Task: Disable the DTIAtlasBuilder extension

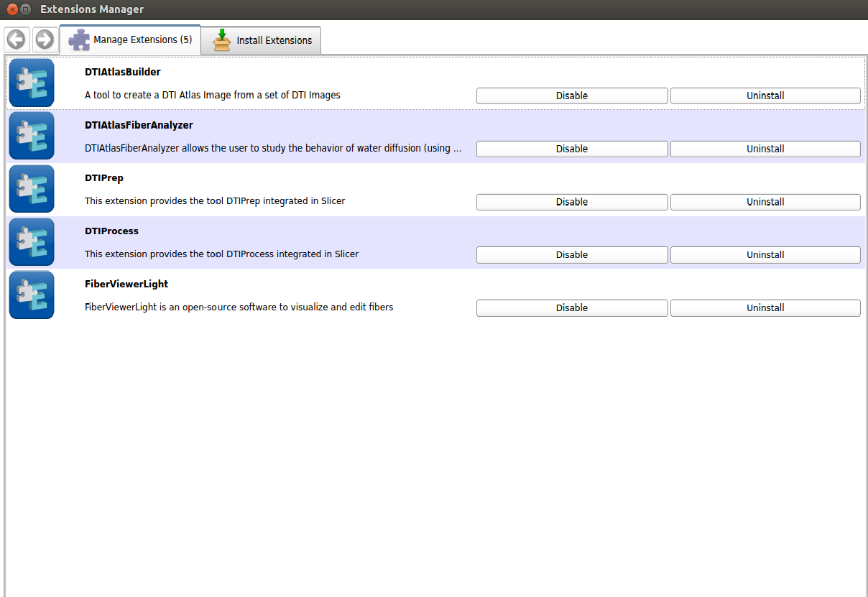Action: click(571, 96)
